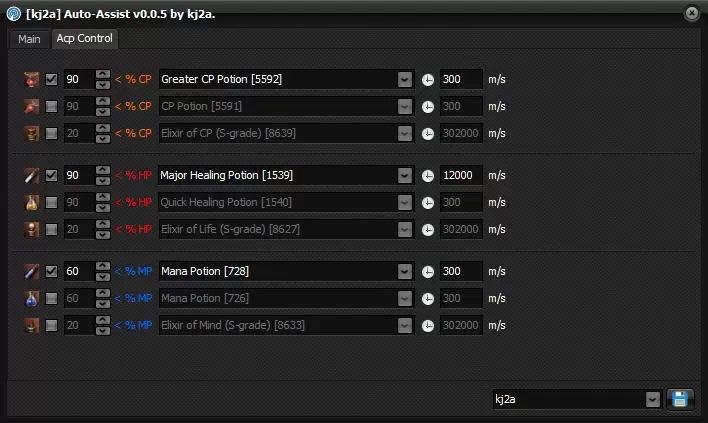Click clock icon beside Greater CP Potion delay
Screen dimensions: 708x423
pyautogui.click(x=428, y=79)
